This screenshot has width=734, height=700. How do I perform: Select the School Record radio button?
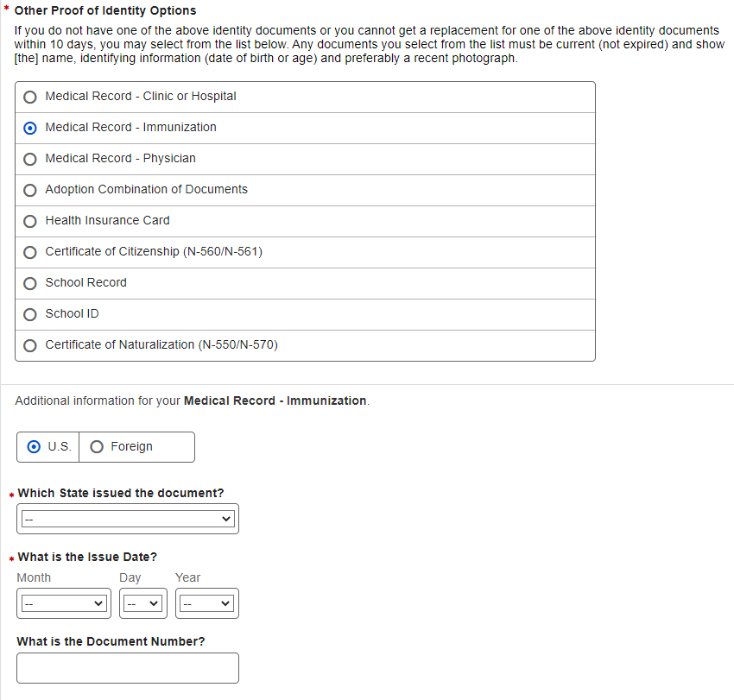coord(30,283)
